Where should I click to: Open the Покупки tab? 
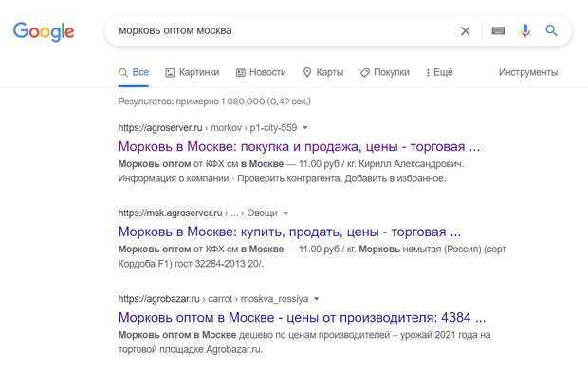click(x=385, y=72)
